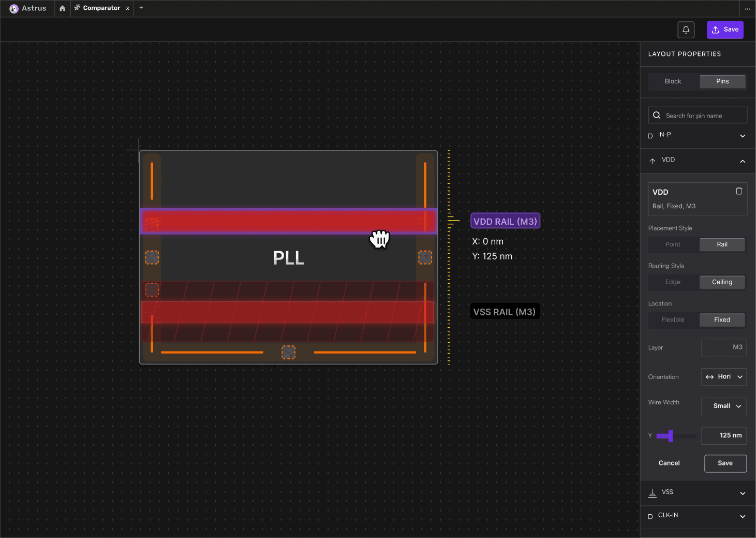This screenshot has width=756, height=538.
Task: Click the IN-P input pin icon
Action: pos(650,136)
